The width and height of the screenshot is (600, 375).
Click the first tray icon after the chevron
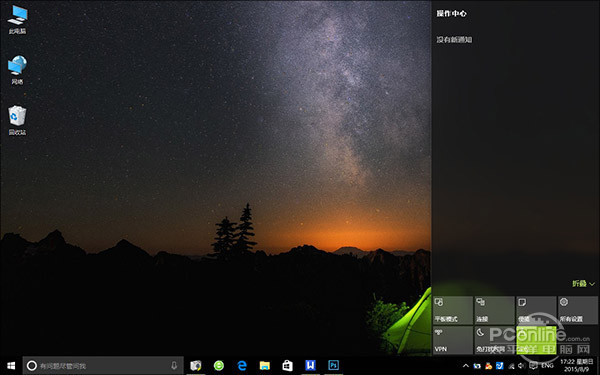tap(477, 366)
